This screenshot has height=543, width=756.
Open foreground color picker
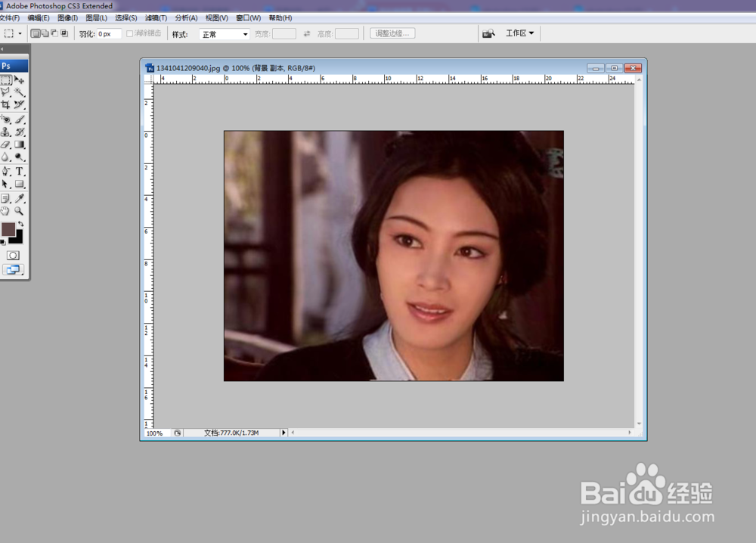coord(8,230)
